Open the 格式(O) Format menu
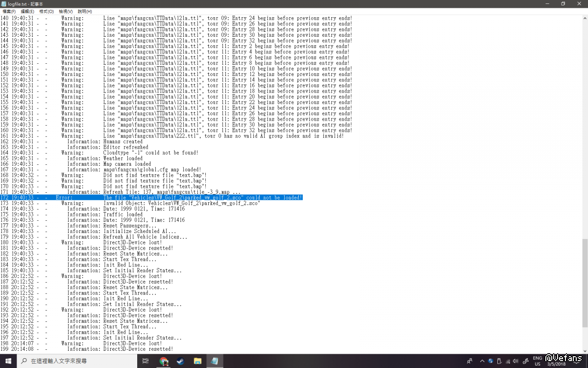Viewport: 588px width, 368px height. pyautogui.click(x=47, y=11)
